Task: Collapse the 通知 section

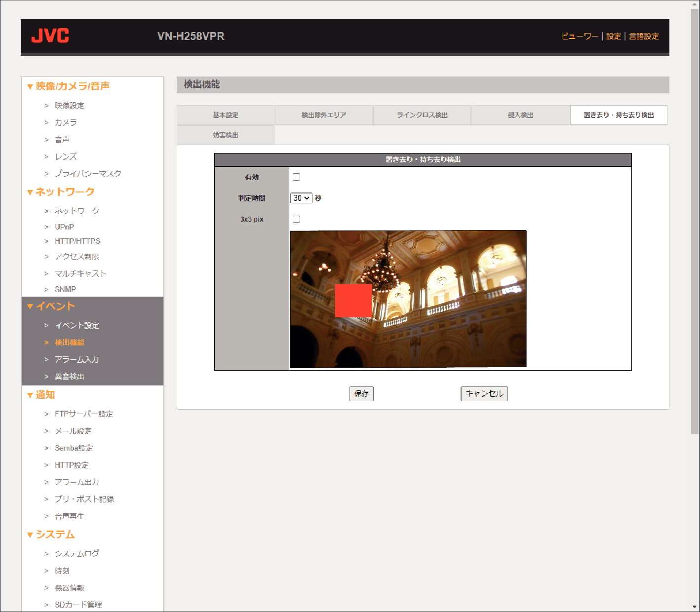Action: coord(41,394)
